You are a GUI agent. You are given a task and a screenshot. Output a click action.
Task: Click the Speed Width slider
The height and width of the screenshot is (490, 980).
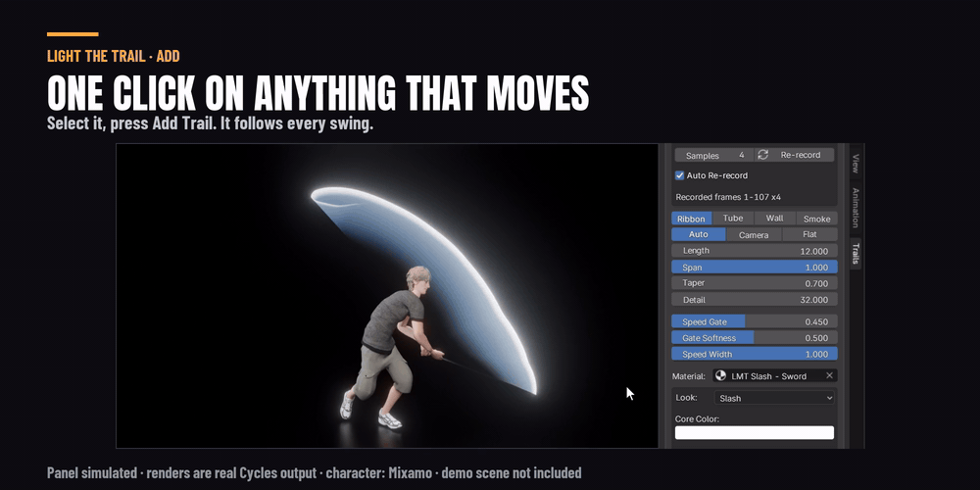[755, 354]
